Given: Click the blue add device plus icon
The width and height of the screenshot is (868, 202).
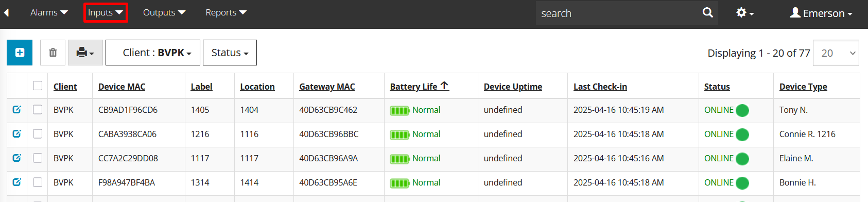Looking at the screenshot, I should pyautogui.click(x=20, y=53).
